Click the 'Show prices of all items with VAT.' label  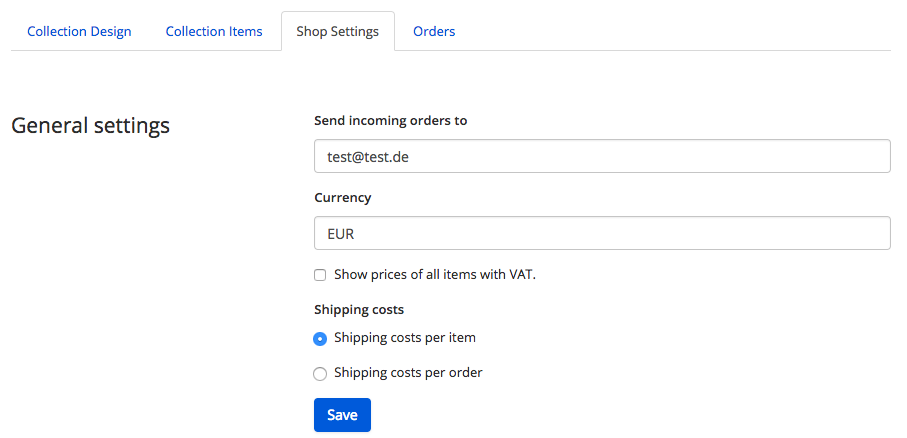coord(435,275)
